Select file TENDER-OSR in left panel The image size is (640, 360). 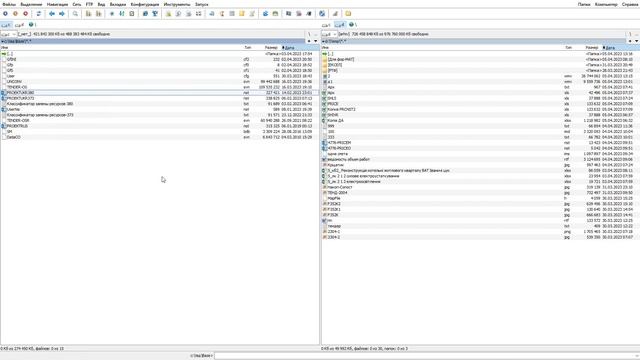click(160, 120)
